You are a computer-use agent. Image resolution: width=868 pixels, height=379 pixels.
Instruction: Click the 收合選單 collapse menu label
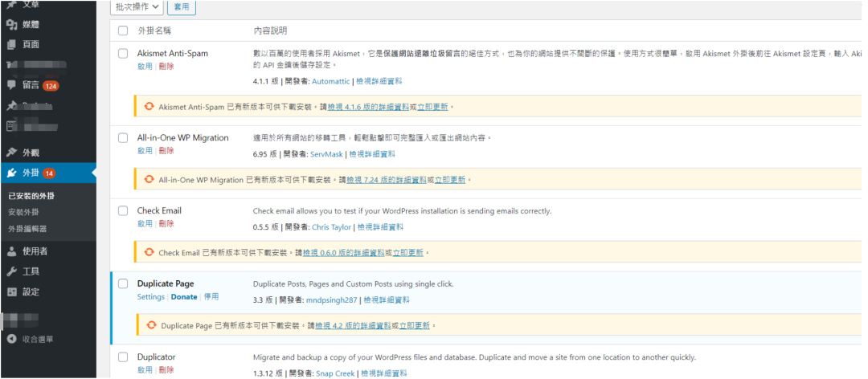(x=38, y=339)
